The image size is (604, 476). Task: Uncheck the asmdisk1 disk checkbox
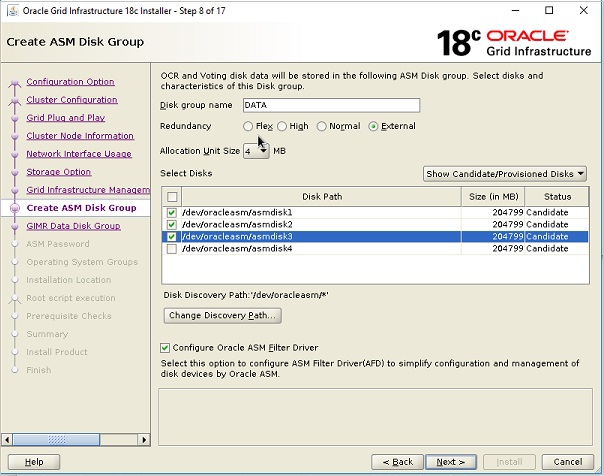tap(172, 213)
